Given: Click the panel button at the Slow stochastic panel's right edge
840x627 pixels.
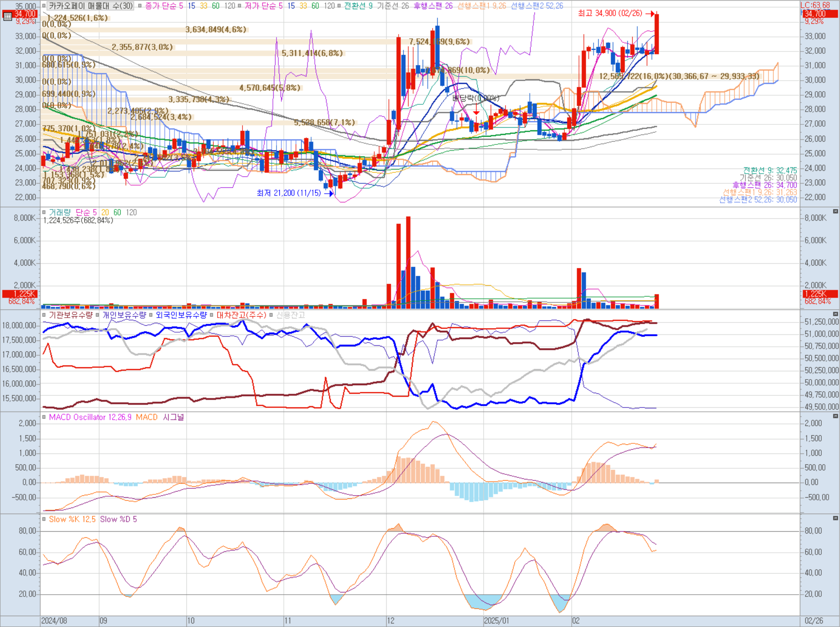Looking at the screenshot, I should click(835, 518).
